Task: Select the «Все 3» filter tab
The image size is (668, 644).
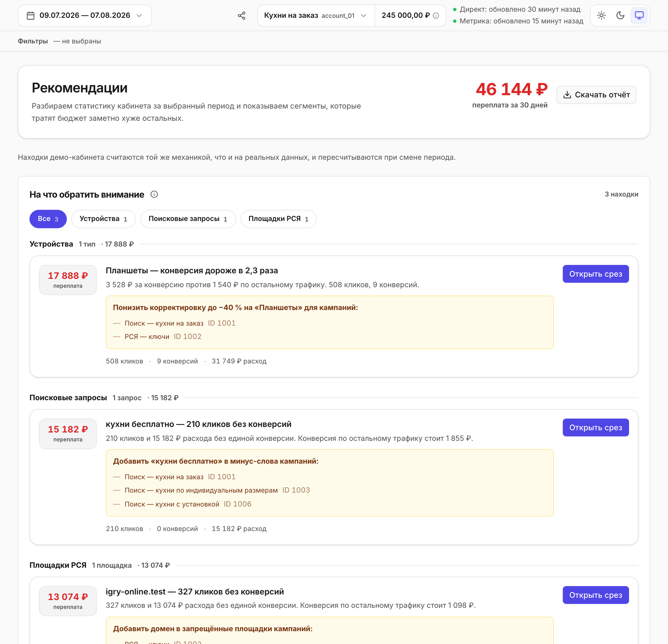Action: pos(48,219)
